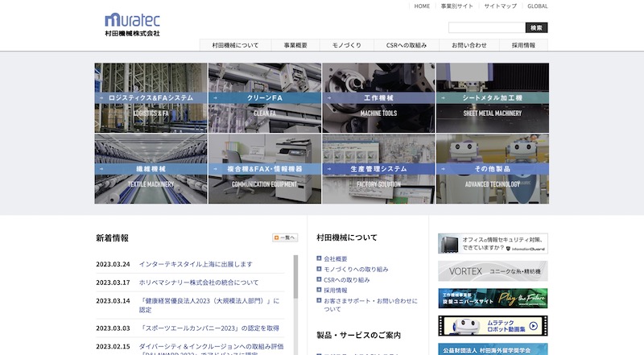Open 複合機&FAX・情報機器 tile
The width and height of the screenshot is (644, 355).
pyautogui.click(x=265, y=169)
